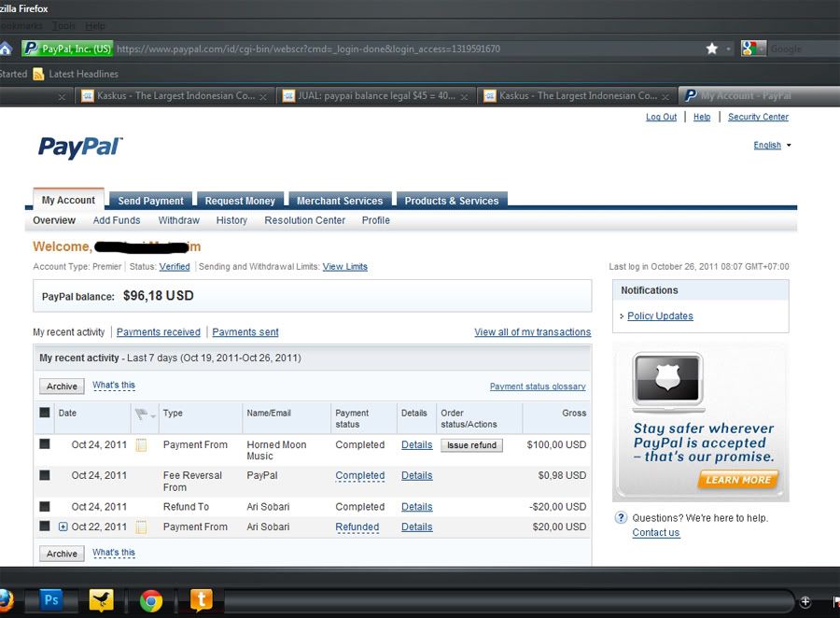The image size is (840, 618).
Task: Go to the Resolution Center
Action: [x=305, y=220]
